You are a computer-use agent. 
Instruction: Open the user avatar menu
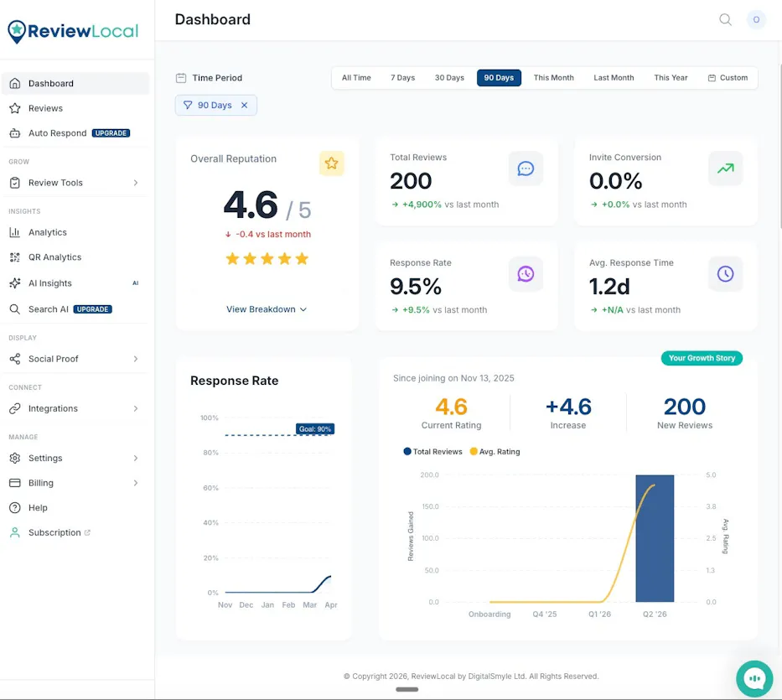click(756, 19)
